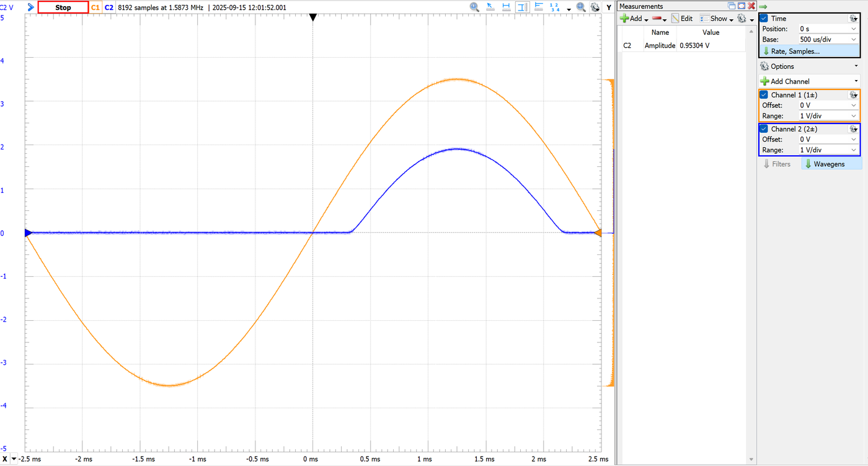Disable Channel 2 checkbox

pos(764,129)
